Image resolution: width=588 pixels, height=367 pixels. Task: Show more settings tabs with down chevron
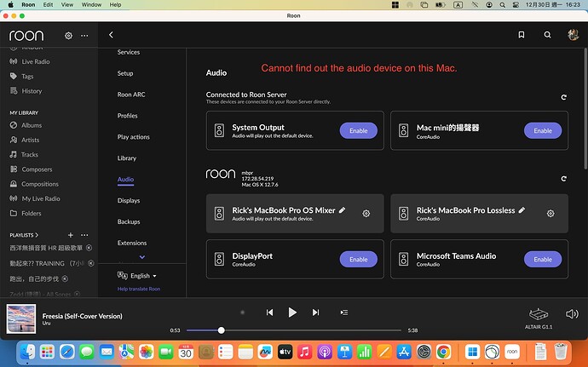[x=142, y=257]
